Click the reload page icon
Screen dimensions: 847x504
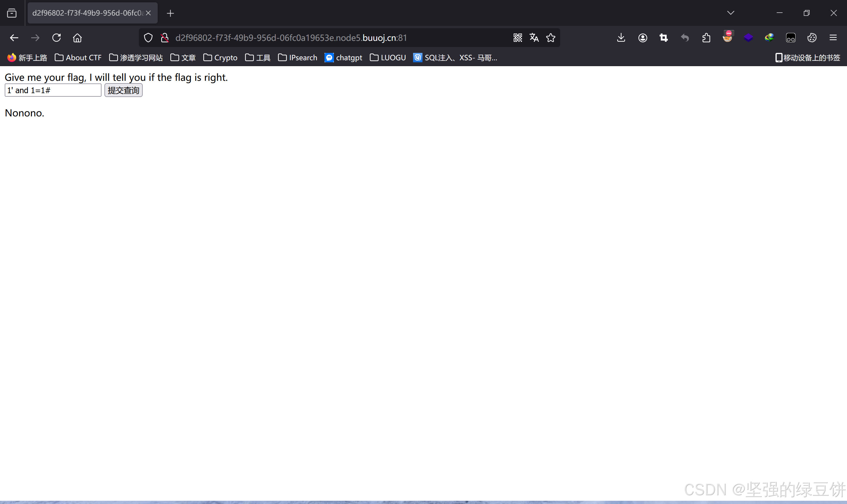[56, 38]
